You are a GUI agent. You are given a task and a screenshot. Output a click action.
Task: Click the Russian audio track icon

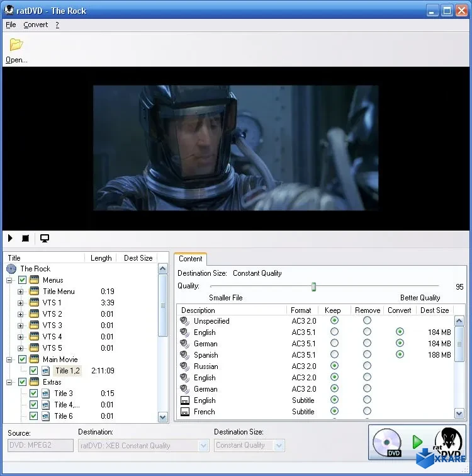[184, 366]
